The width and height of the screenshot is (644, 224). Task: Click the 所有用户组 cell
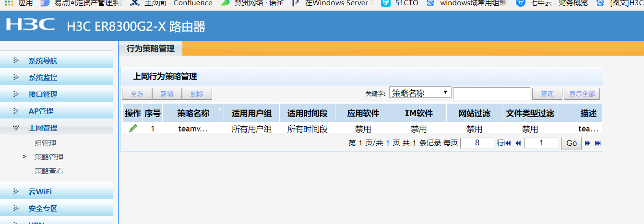(252, 129)
